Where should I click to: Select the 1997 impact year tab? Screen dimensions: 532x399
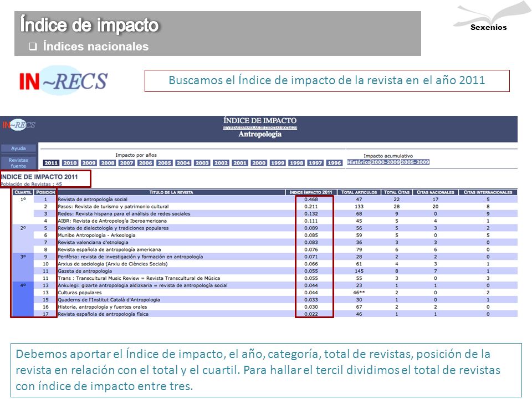(x=315, y=163)
